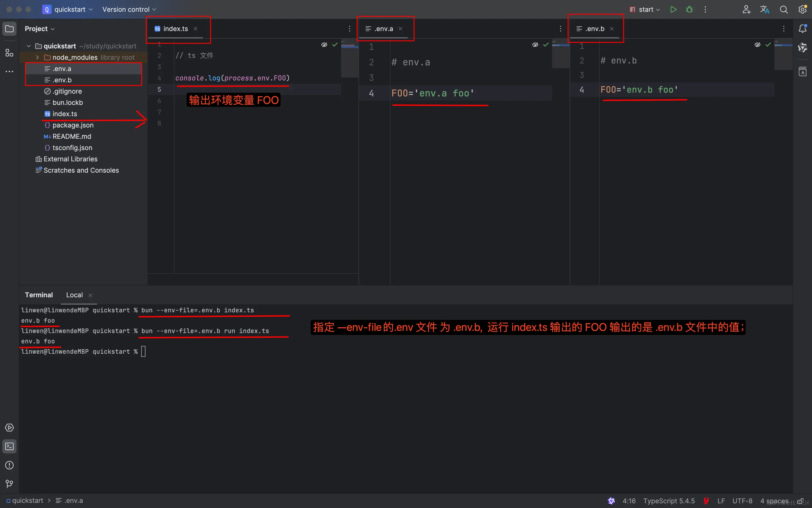Open the Git tool window icon
812x508 pixels.
click(9, 484)
